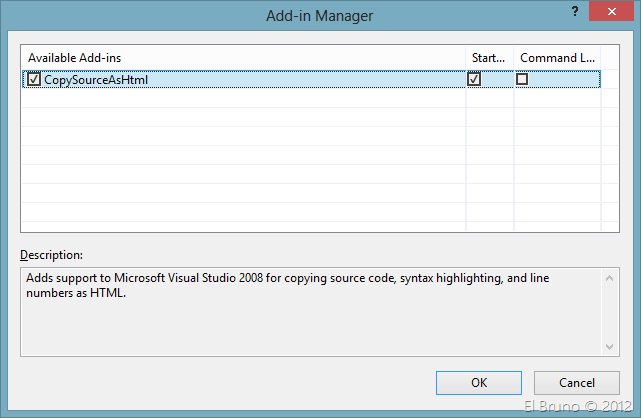Screen dimensions: 641x418
Task: Click the Help question mark button
Action: [574, 13]
